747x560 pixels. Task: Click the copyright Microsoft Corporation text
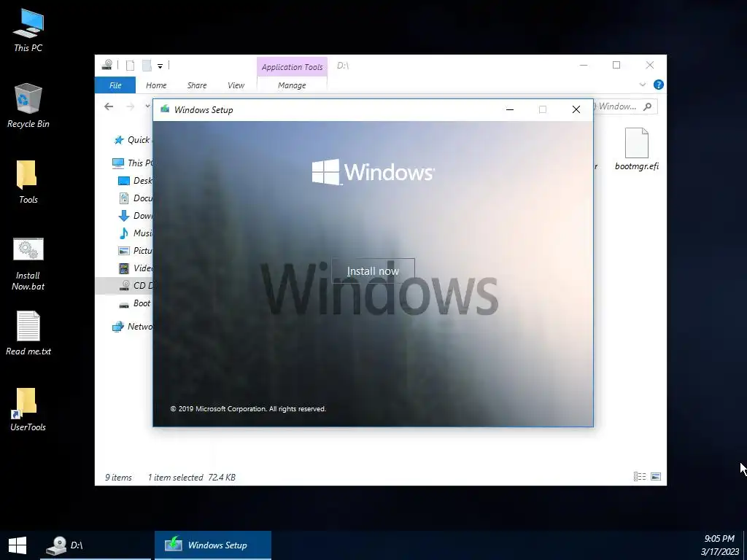[x=248, y=408]
